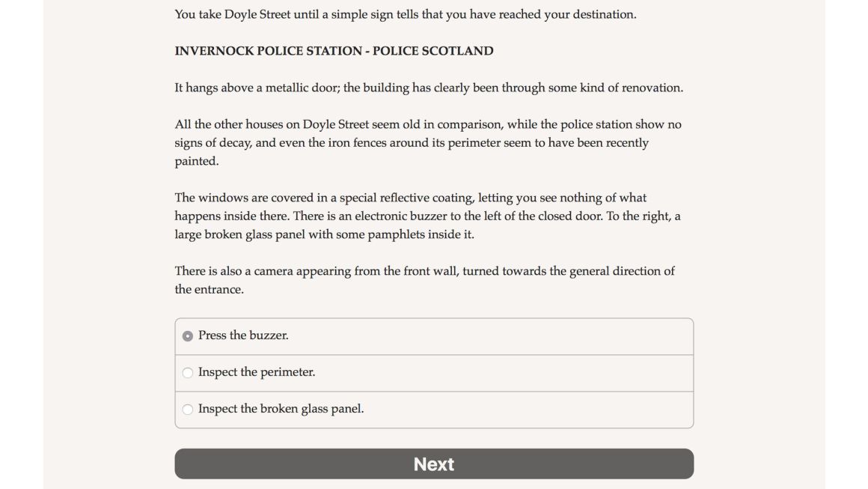Click the word "painted." on its own line
This screenshot has height=489, width=868.
(x=197, y=161)
